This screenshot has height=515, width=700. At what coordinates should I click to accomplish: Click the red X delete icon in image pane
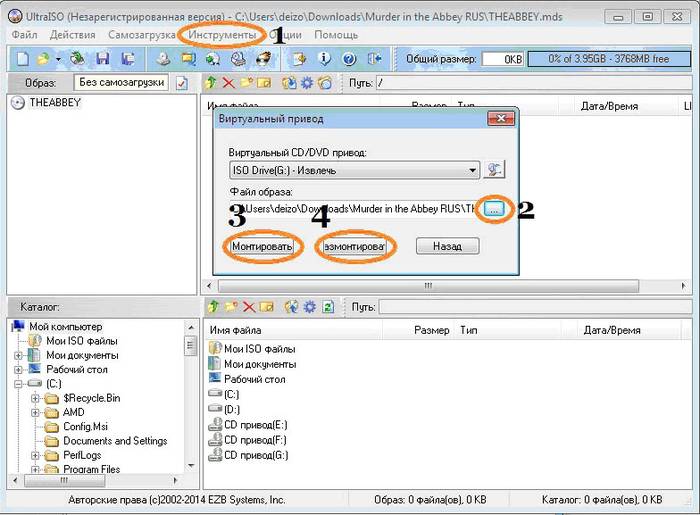pos(229,83)
